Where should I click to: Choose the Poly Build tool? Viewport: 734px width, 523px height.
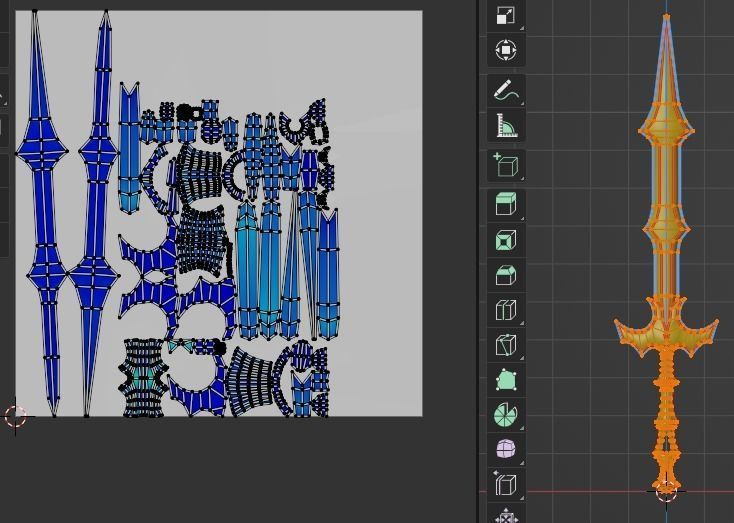(506, 380)
